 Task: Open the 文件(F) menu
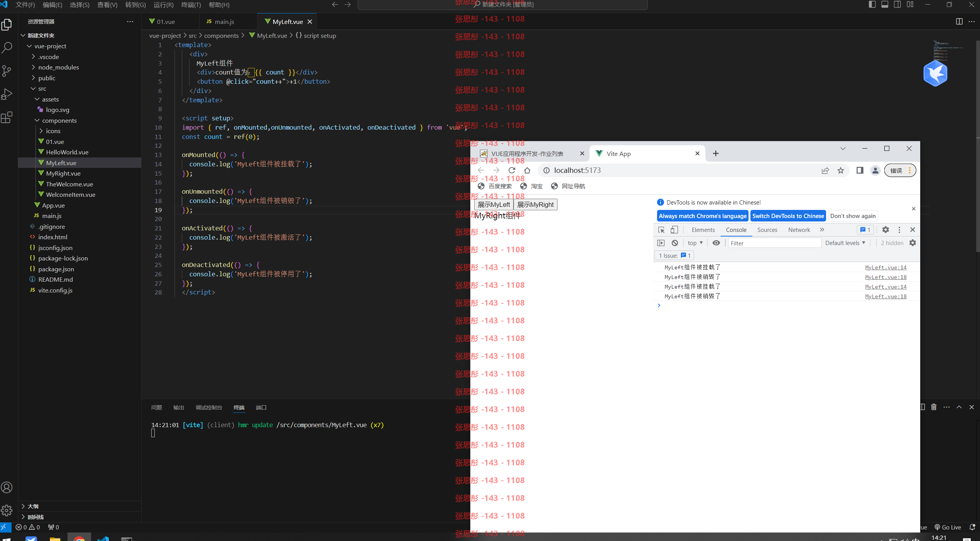click(25, 5)
